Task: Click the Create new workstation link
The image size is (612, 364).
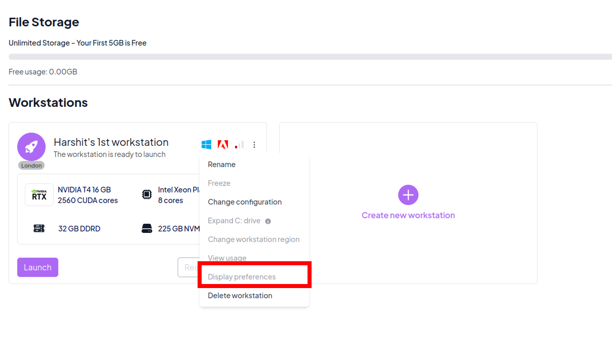Action: coord(408,215)
